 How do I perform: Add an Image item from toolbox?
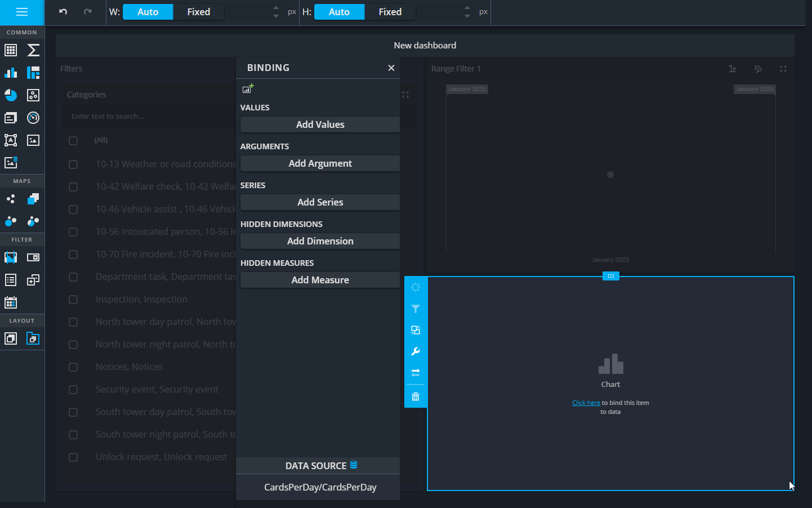coord(33,140)
